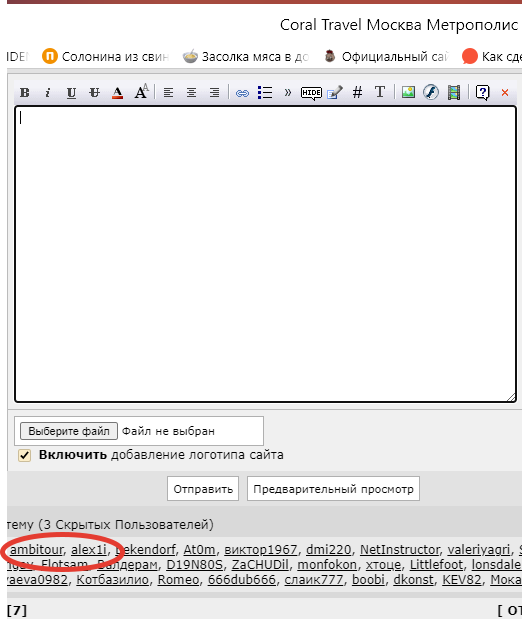Apply italic formatting icon
522x619 pixels.
pyautogui.click(x=48, y=92)
